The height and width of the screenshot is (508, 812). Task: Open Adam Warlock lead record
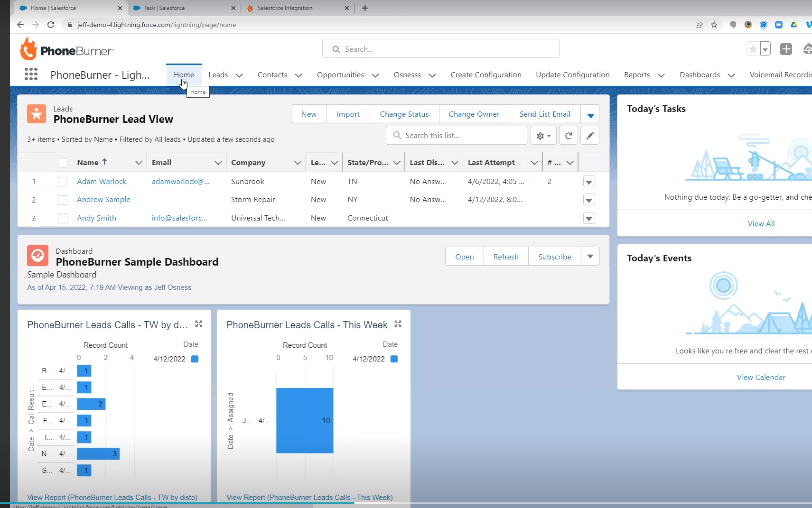point(102,182)
